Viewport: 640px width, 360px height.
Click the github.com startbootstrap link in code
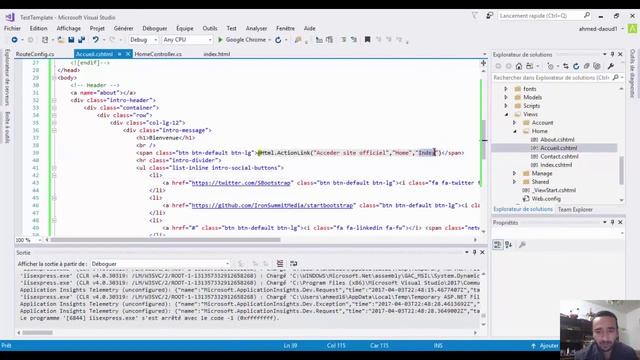[x=272, y=205]
